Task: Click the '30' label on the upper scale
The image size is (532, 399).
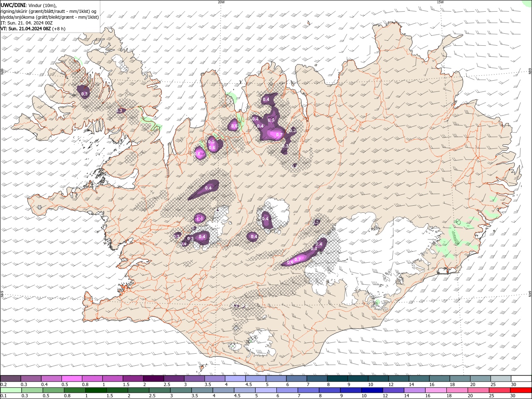Action: [x=514, y=384]
